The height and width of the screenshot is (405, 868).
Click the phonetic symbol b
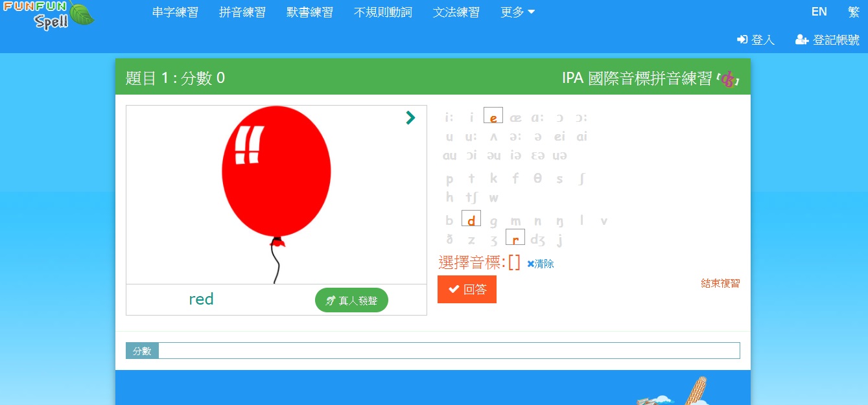point(449,220)
